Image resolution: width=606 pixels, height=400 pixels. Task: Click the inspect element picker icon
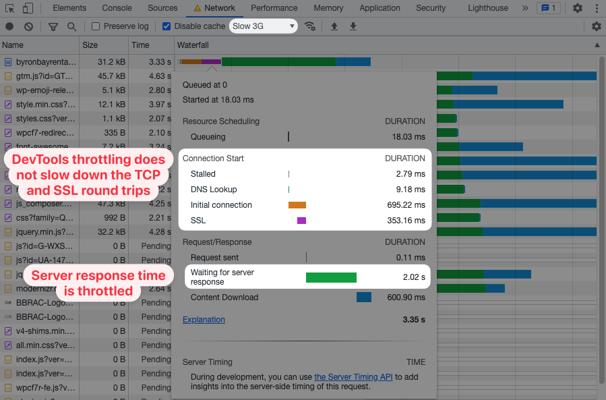click(10, 8)
